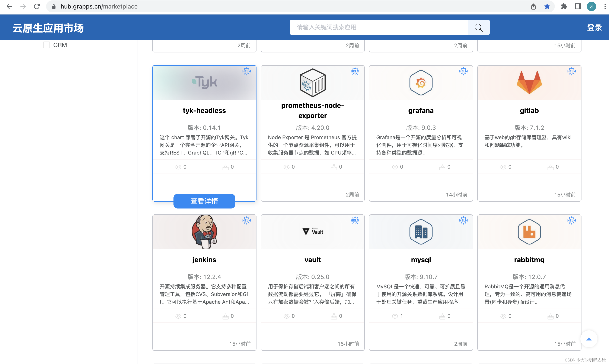Open the zl profile avatar menu
609x364 pixels.
[591, 7]
